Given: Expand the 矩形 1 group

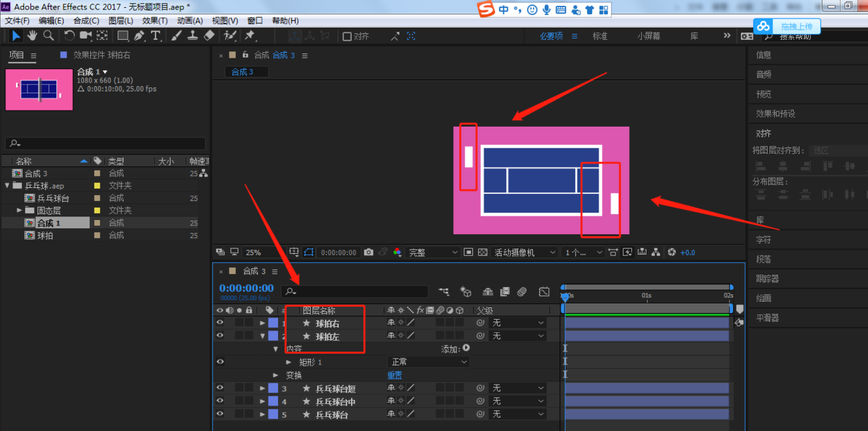Looking at the screenshot, I should coord(289,361).
